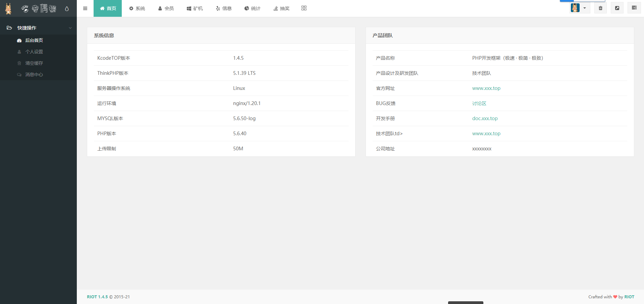Image resolution: width=644 pixels, height=304 pixels.
Task: Open the 会员 members menu
Action: pyautogui.click(x=166, y=8)
